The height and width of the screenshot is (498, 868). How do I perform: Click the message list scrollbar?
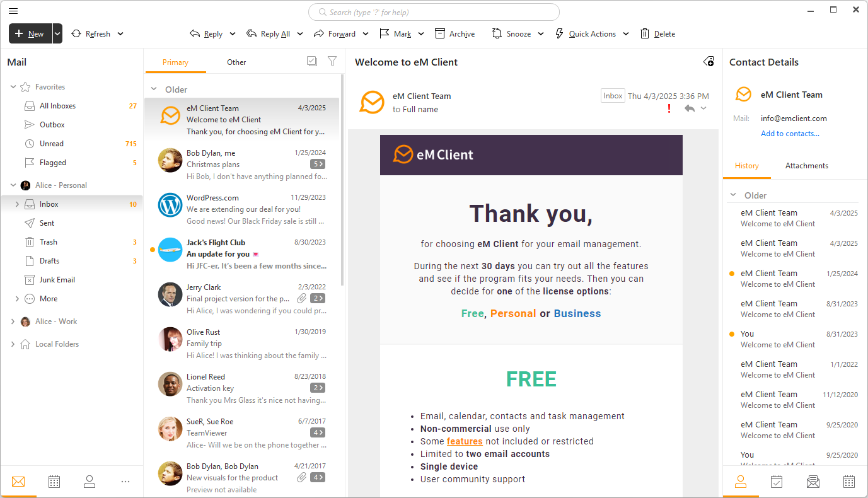click(342, 180)
